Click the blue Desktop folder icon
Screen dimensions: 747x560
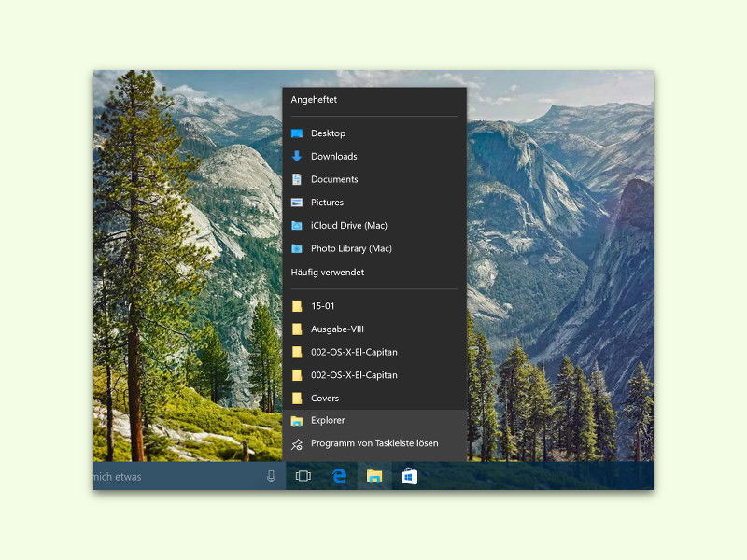click(297, 133)
